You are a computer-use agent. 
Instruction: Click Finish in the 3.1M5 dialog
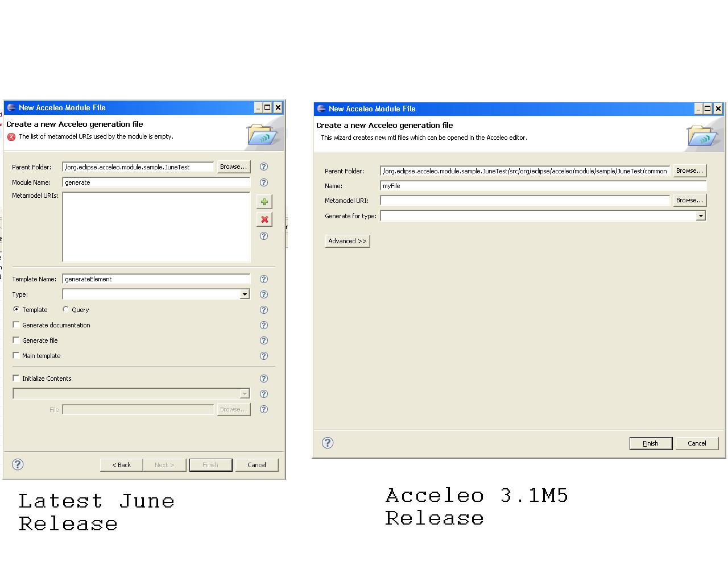tap(651, 443)
